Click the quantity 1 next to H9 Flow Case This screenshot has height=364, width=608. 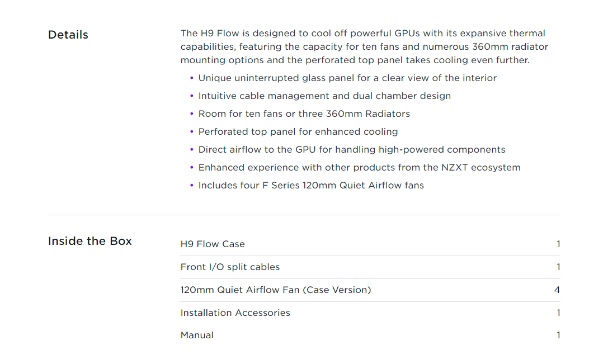tap(558, 244)
